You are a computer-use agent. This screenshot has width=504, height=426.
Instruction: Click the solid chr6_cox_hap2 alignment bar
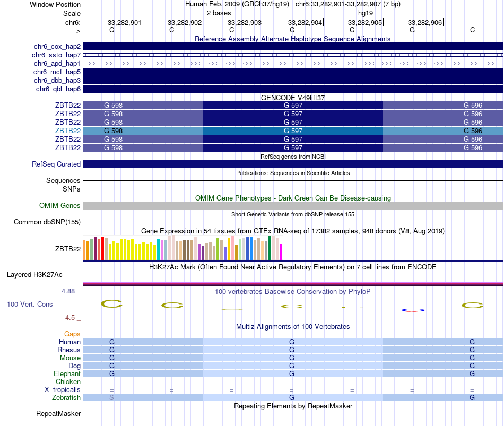[293, 47]
